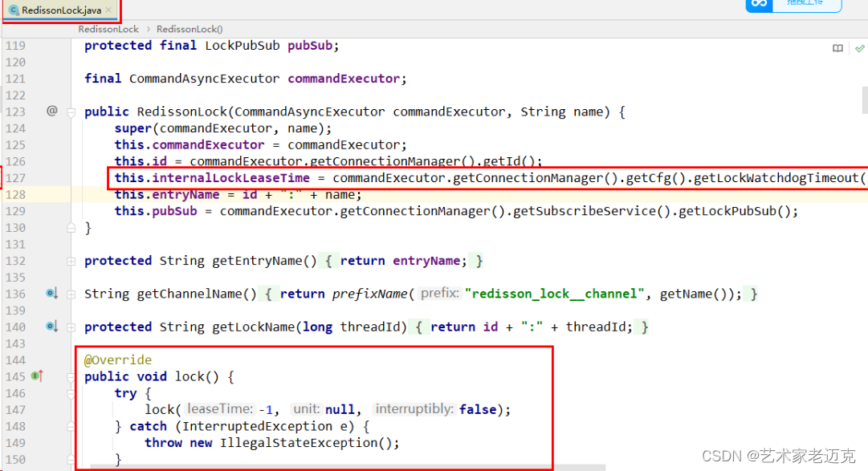This screenshot has width=868, height=471.
Task: Click 'this.entryName' on line 128
Action: [167, 194]
